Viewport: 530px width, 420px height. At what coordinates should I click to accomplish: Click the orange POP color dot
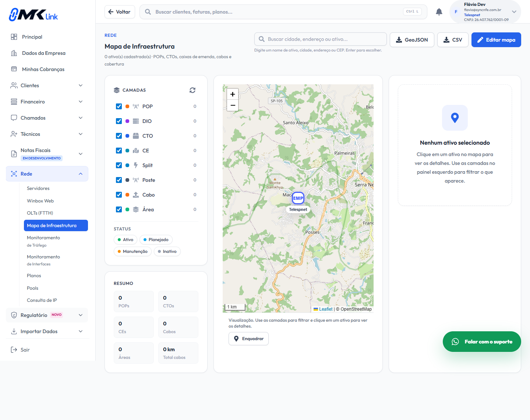click(x=127, y=106)
